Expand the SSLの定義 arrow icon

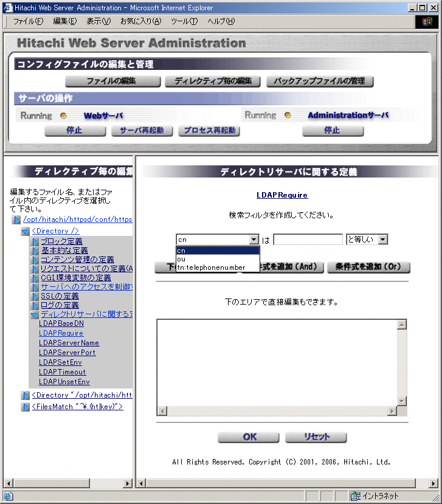pos(35,296)
